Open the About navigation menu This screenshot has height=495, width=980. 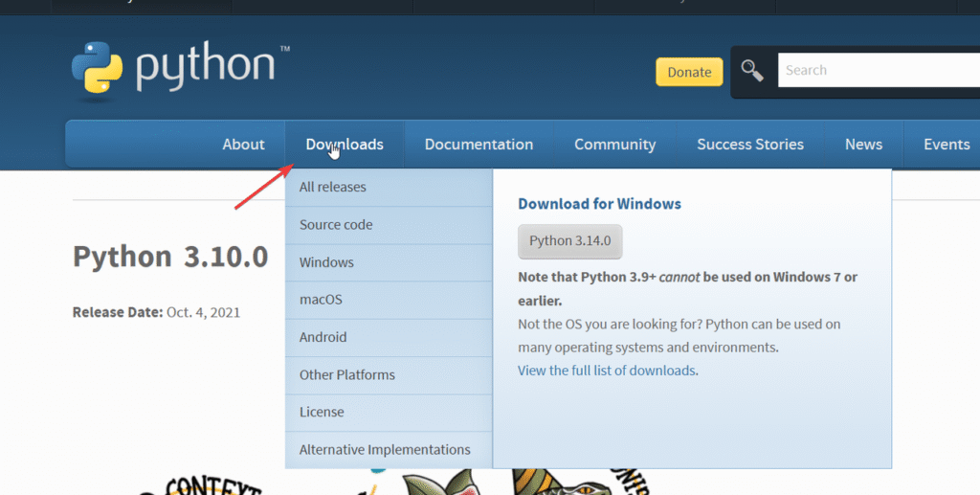click(243, 145)
